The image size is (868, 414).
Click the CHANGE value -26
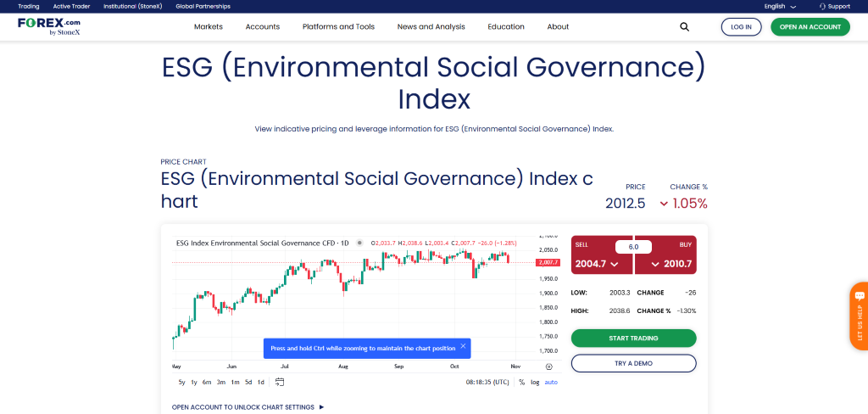pyautogui.click(x=690, y=293)
